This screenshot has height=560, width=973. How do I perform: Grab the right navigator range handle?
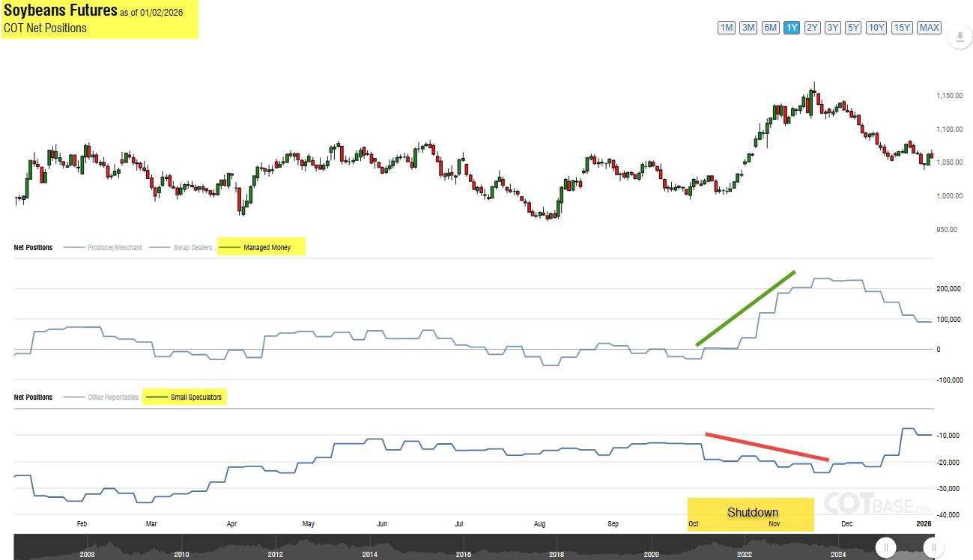(933, 548)
